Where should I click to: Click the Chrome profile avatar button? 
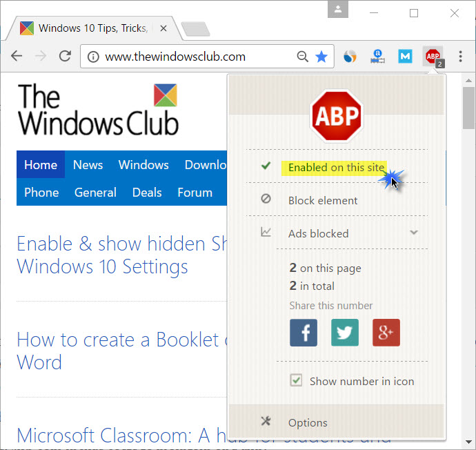[338, 10]
